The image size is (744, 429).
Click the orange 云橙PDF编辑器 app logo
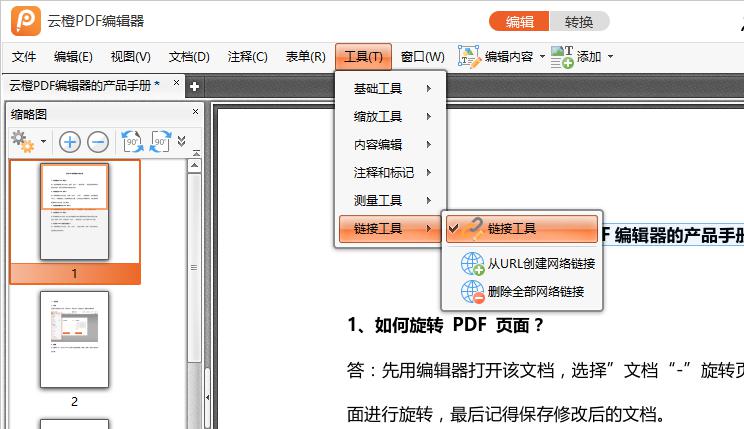click(26, 20)
